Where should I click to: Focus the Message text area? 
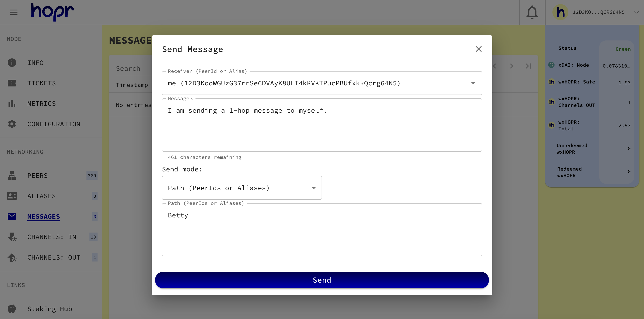tap(322, 125)
